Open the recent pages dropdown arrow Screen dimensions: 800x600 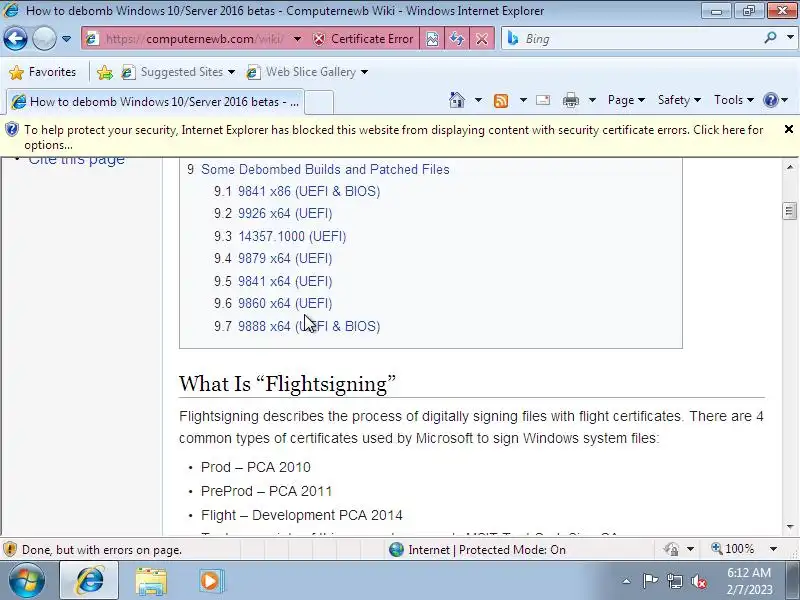click(x=66, y=39)
